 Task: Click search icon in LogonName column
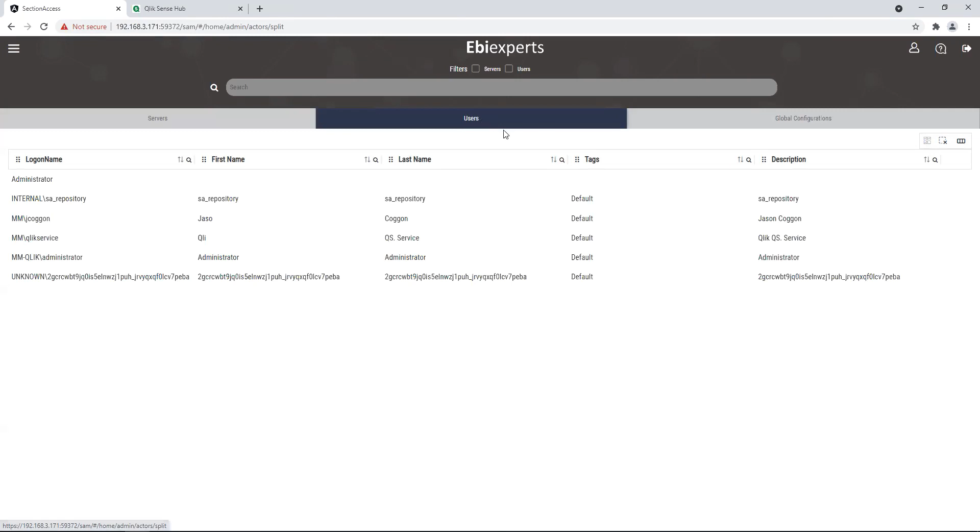click(189, 160)
